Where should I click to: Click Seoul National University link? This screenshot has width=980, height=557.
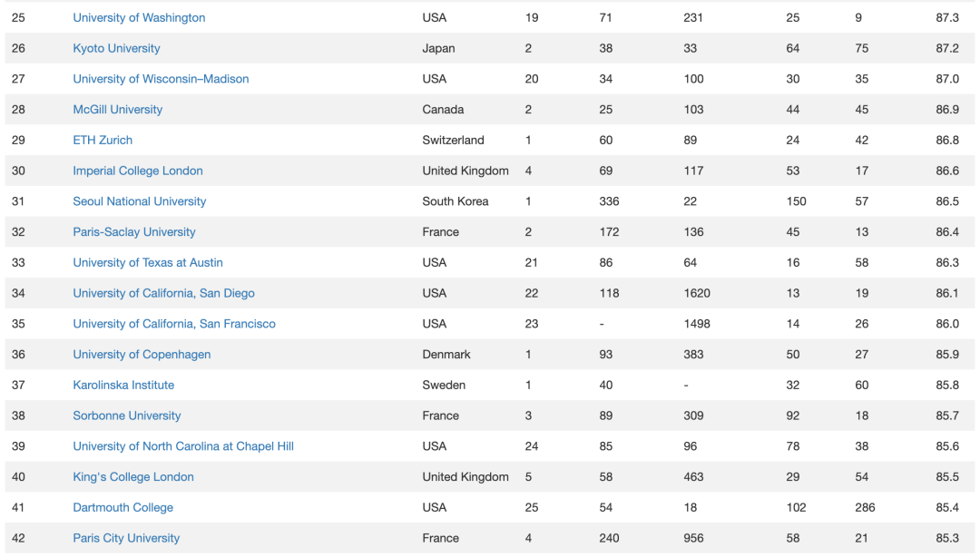click(x=140, y=201)
